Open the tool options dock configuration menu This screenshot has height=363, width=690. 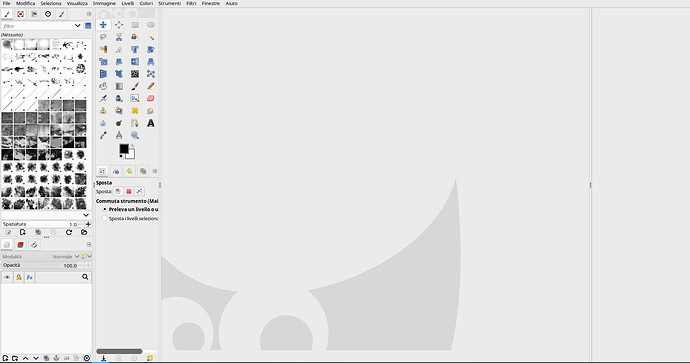[155, 171]
